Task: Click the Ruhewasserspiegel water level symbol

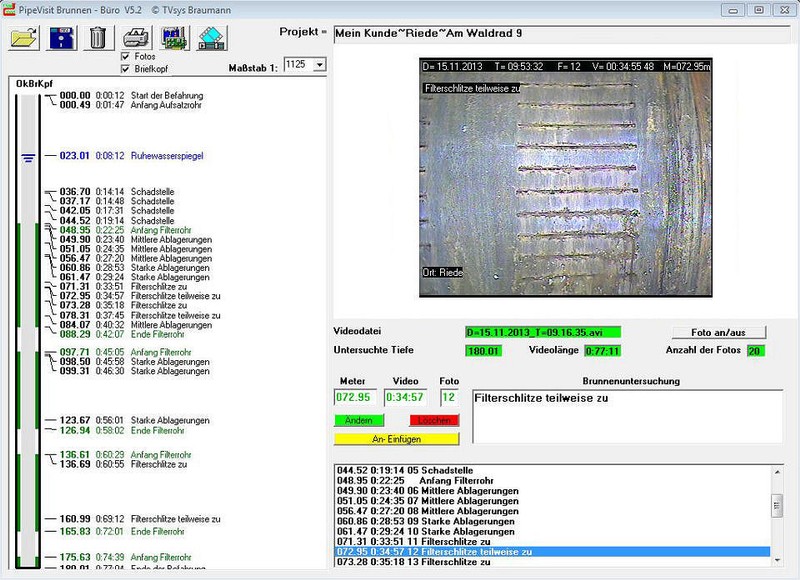Action: [28, 156]
